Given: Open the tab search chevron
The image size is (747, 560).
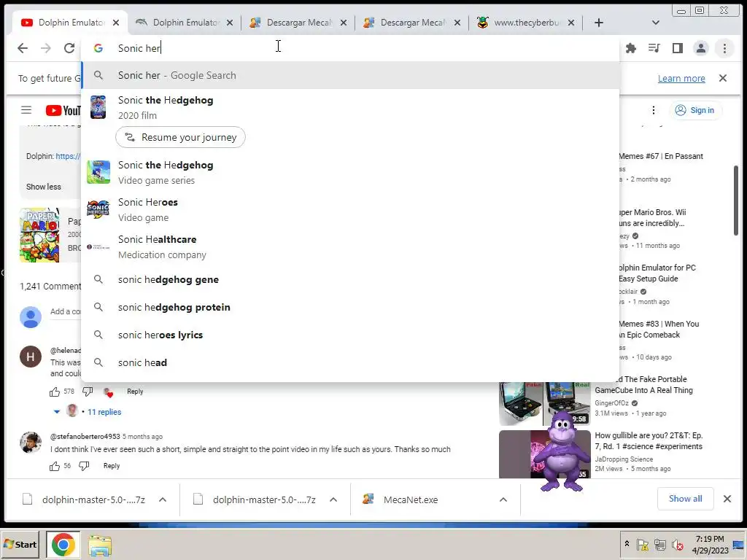Looking at the screenshot, I should pyautogui.click(x=656, y=23).
